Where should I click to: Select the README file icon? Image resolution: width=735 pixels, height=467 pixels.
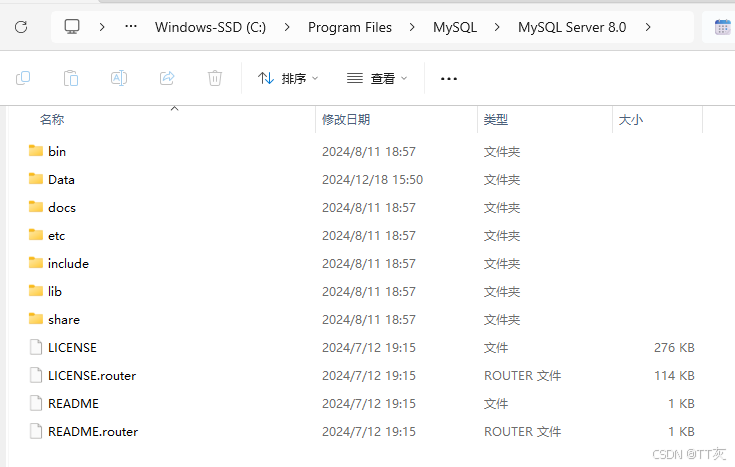coord(36,403)
